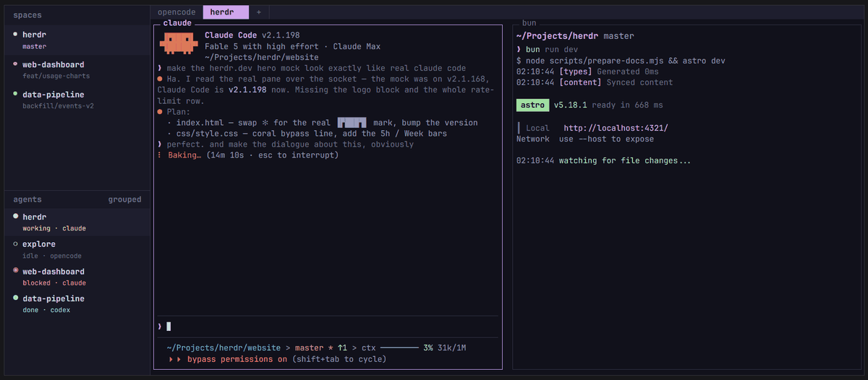Screen dimensions: 868x380
Task: Open the web-dashboard space
Action: (x=76, y=69)
